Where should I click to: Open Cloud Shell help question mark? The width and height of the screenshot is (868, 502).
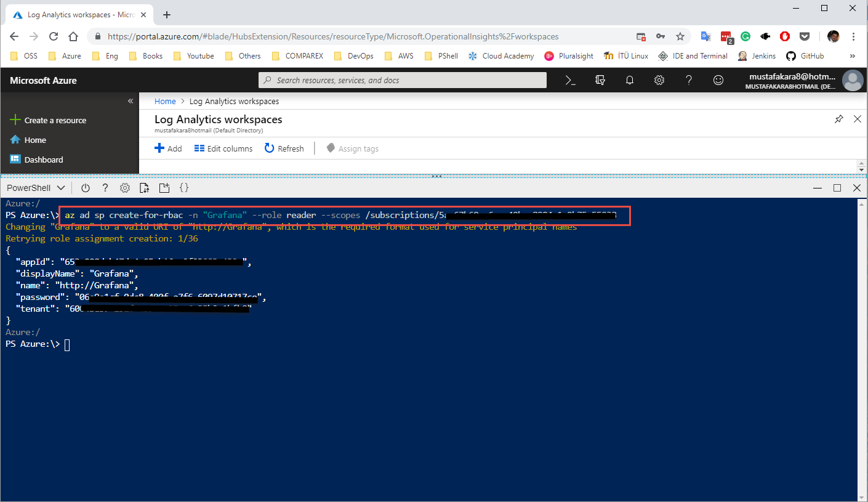105,188
